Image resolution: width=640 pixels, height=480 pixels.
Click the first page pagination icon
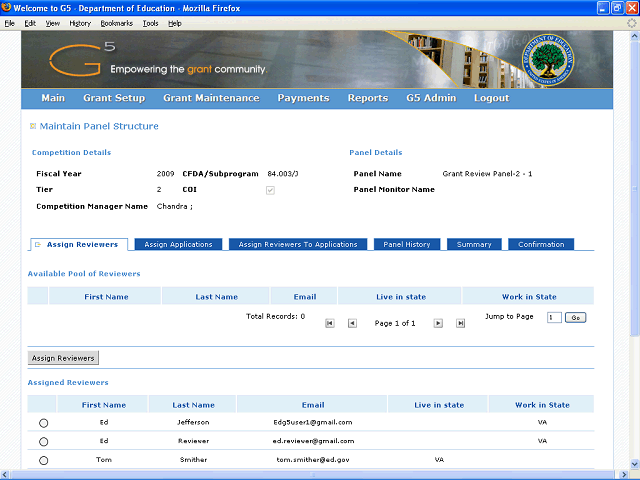click(x=330, y=323)
